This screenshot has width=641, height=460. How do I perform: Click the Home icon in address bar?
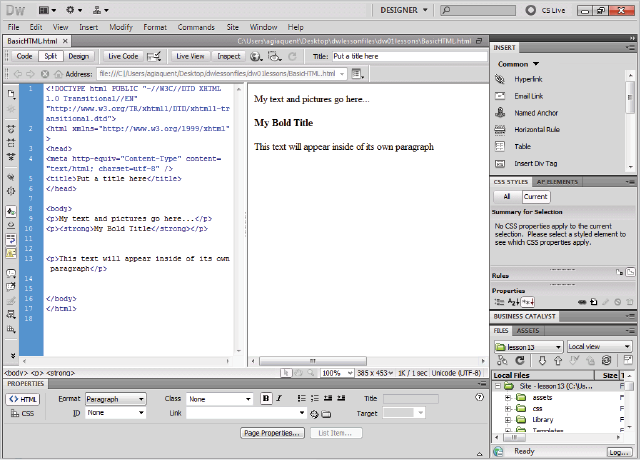coord(58,74)
